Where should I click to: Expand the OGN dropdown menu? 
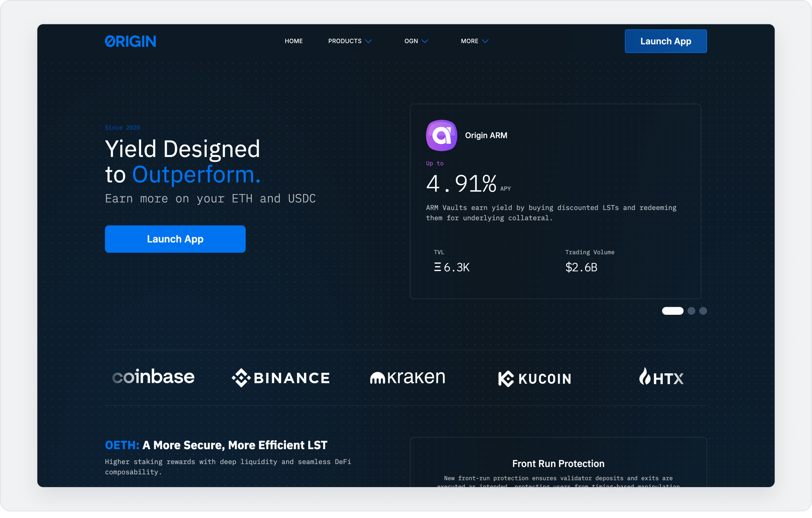pos(416,41)
